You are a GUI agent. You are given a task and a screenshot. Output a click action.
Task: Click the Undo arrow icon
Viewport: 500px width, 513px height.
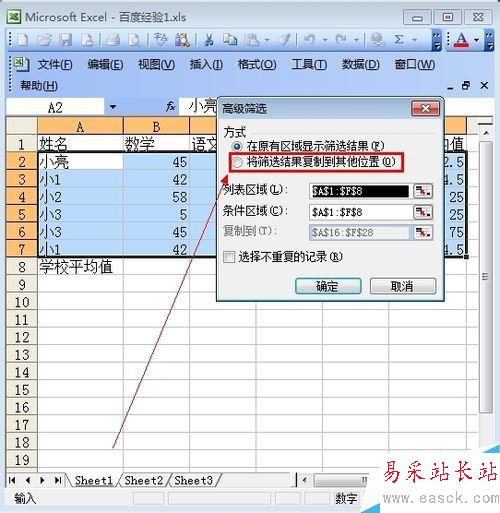pos(309,40)
